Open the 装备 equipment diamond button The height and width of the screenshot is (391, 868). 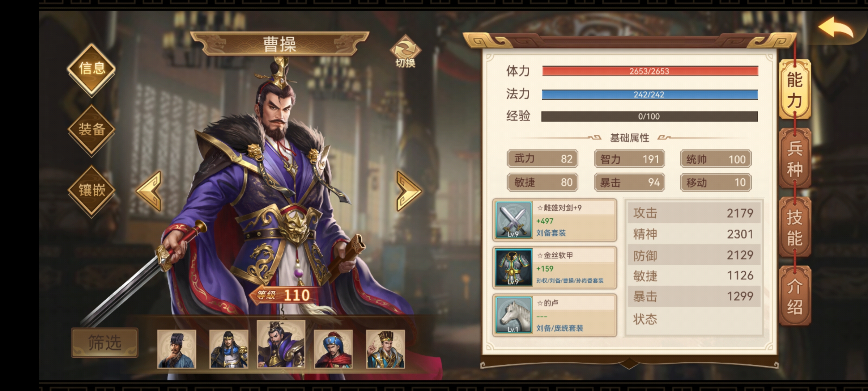pyautogui.click(x=92, y=130)
